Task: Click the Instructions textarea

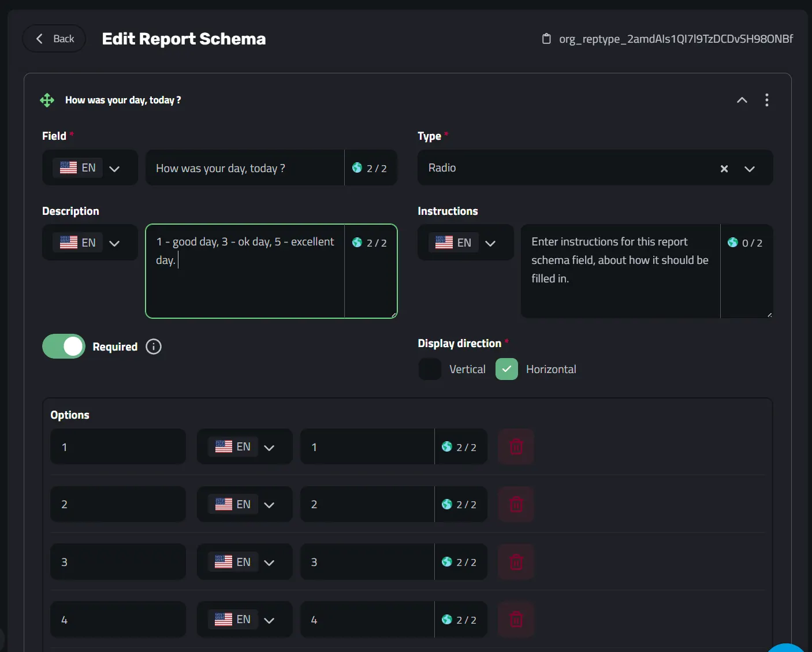Action: pos(620,271)
